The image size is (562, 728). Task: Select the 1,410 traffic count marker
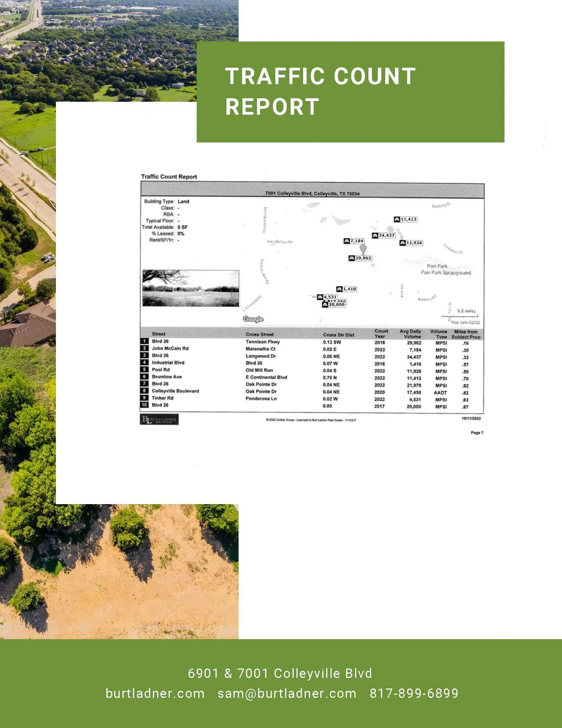[347, 289]
